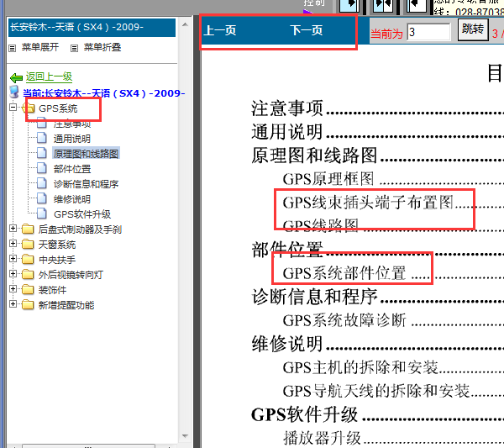504x448 pixels.
Task: Click the page icon beside 原理图和线路图
Action: [41, 153]
